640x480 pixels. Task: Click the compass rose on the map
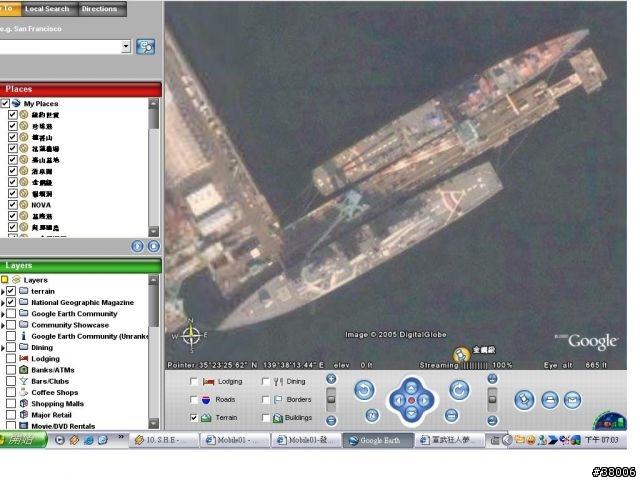point(191,336)
